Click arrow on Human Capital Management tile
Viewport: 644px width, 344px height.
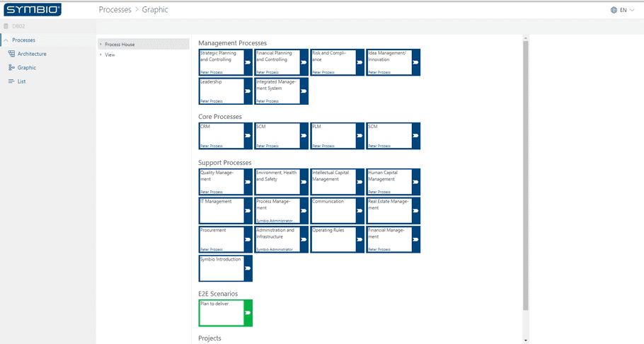(415, 182)
